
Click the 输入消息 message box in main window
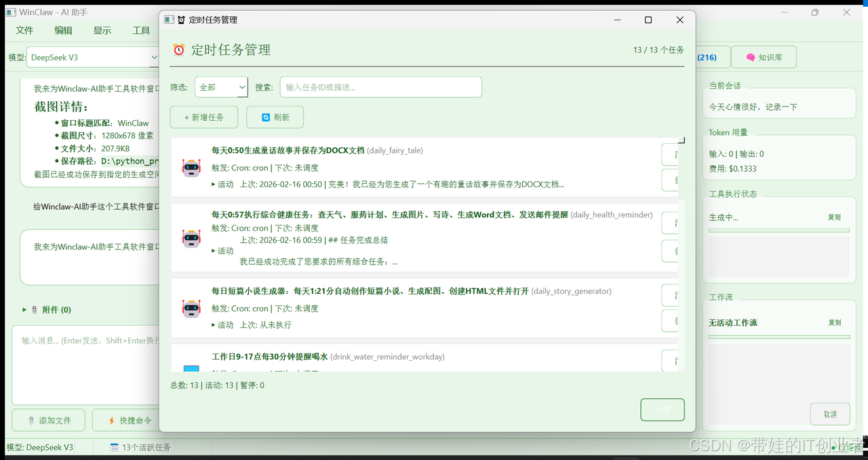85,365
